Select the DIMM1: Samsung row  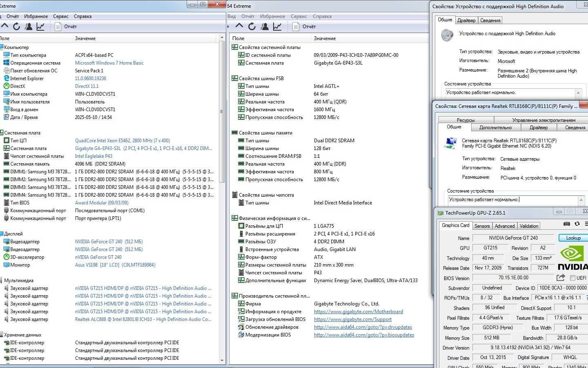[x=109, y=172]
